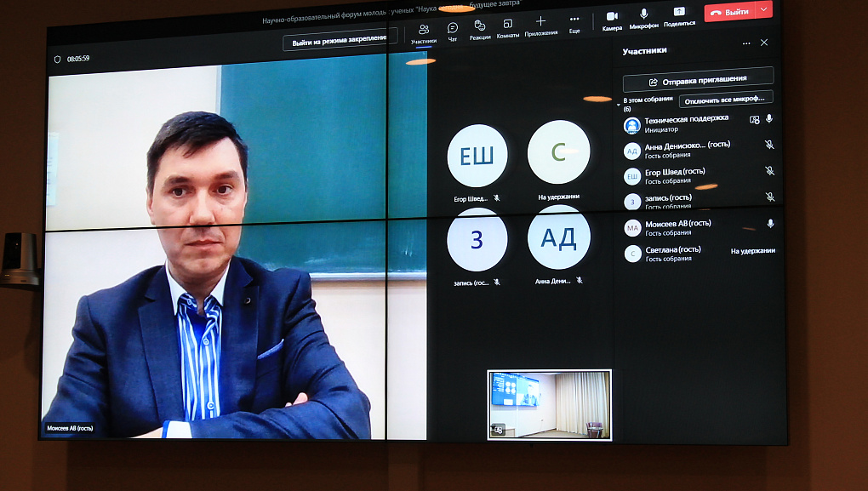The width and height of the screenshot is (868, 491).
Task: Open the Еще more options menu
Action: coord(574,22)
